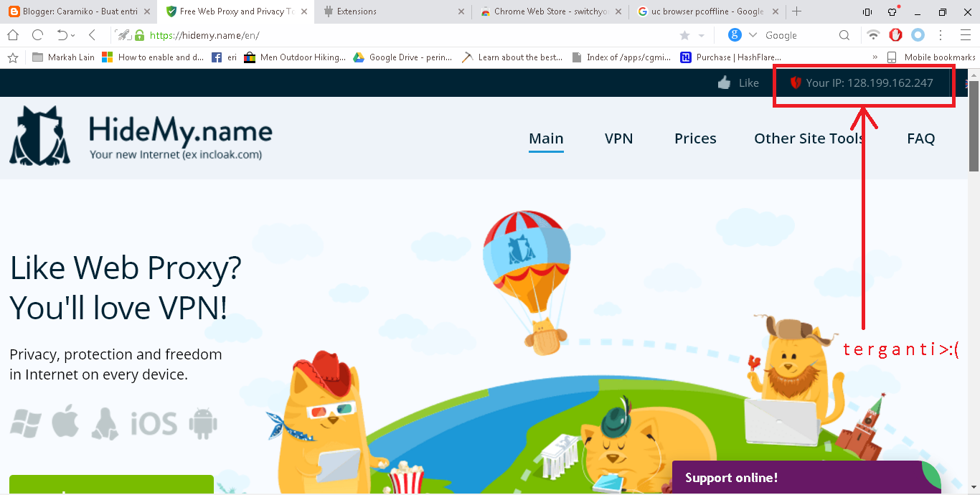Close the uc browser pcoffline Google tab

(x=774, y=11)
